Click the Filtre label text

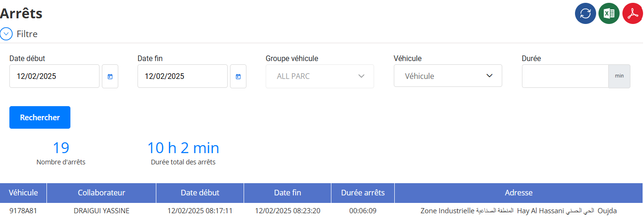click(x=27, y=34)
